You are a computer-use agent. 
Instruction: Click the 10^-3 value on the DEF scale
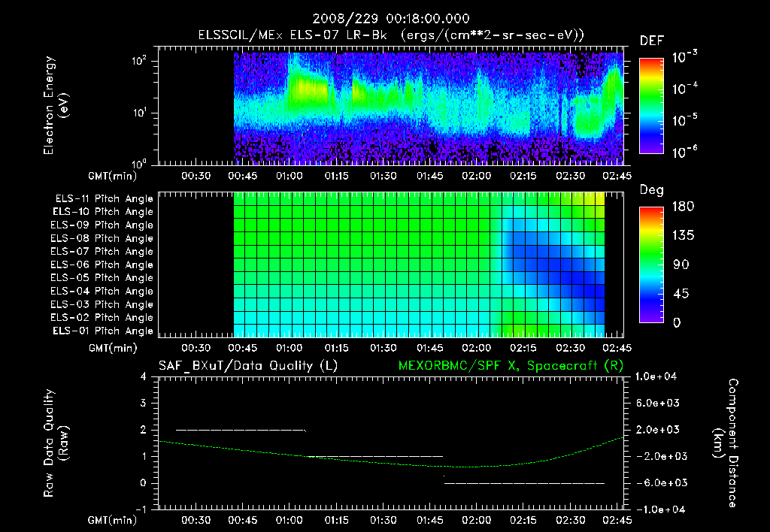tap(684, 57)
